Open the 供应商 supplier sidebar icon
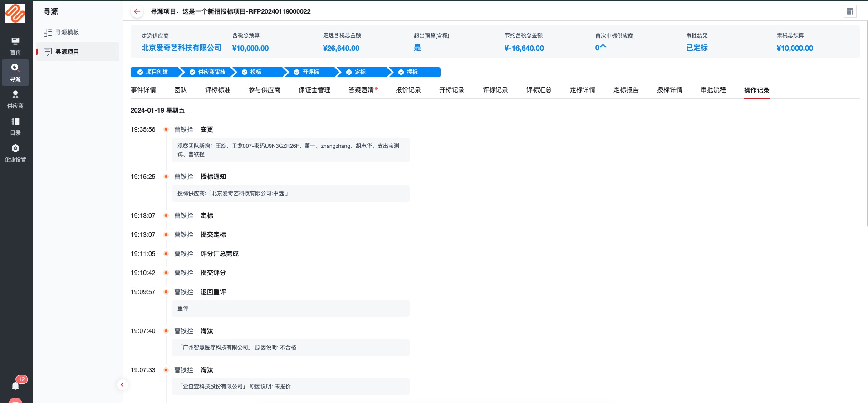This screenshot has width=868, height=403. point(15,99)
